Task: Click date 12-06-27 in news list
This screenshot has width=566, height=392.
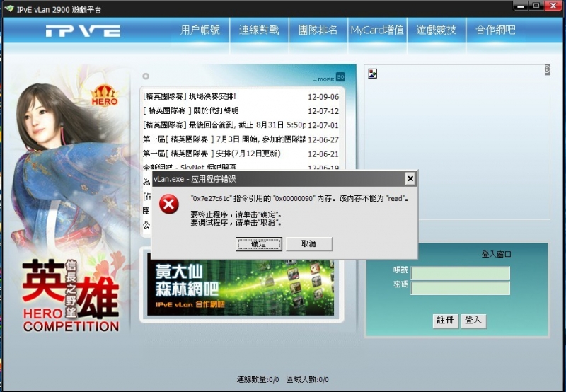Action: coord(323,139)
